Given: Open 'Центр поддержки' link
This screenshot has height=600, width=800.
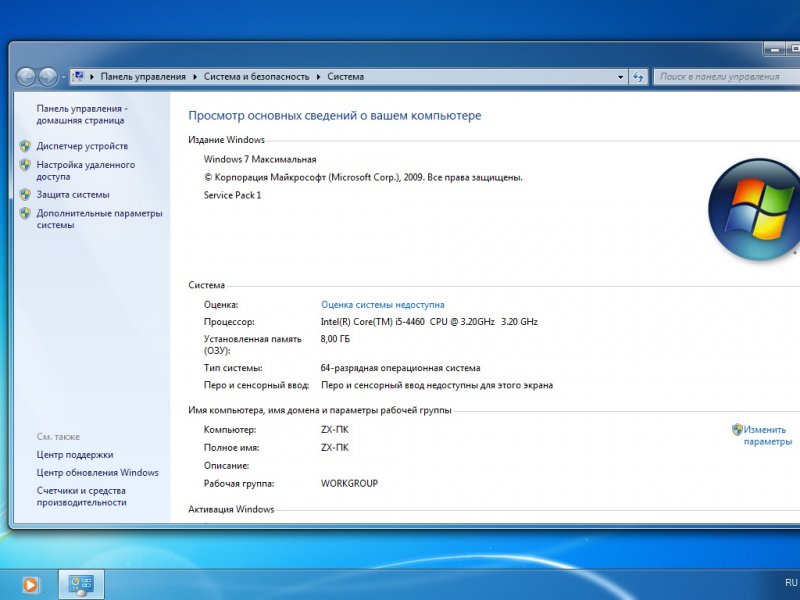Looking at the screenshot, I should (x=75, y=455).
